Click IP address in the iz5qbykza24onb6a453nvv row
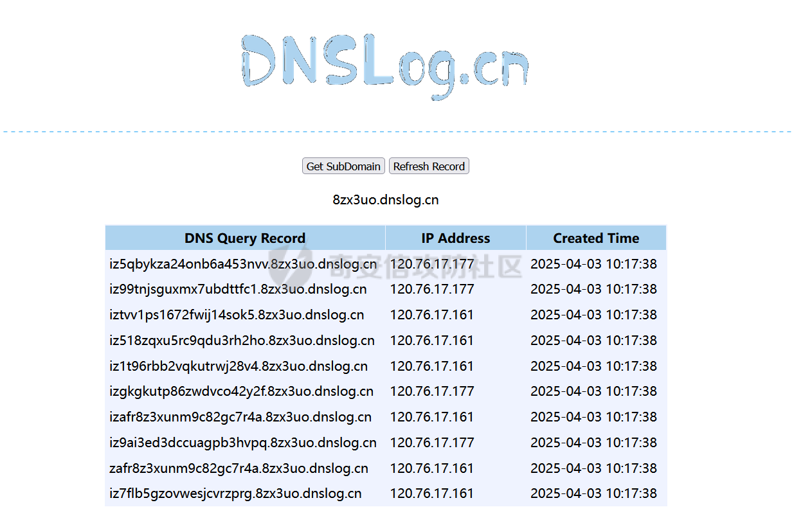 point(432,263)
